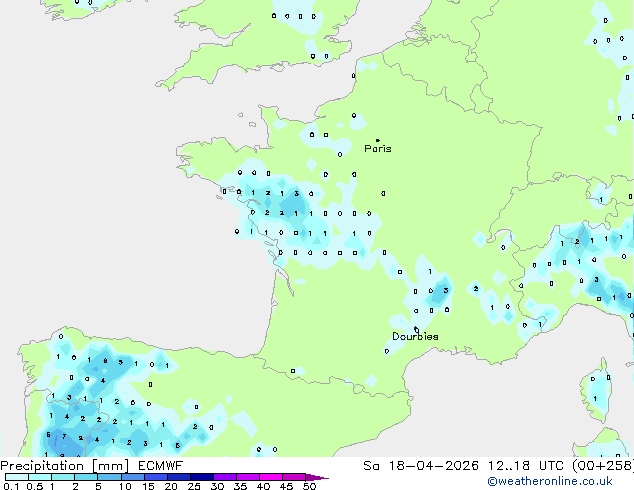Select the 0.1–0.5 mm legend swatch
The width and height of the screenshot is (634, 490).
(17, 477)
